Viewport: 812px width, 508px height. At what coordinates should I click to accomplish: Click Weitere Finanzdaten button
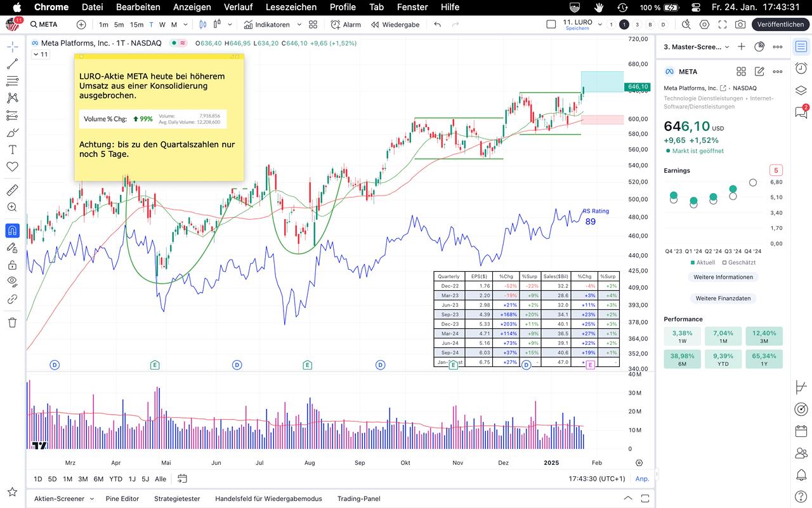(723, 298)
